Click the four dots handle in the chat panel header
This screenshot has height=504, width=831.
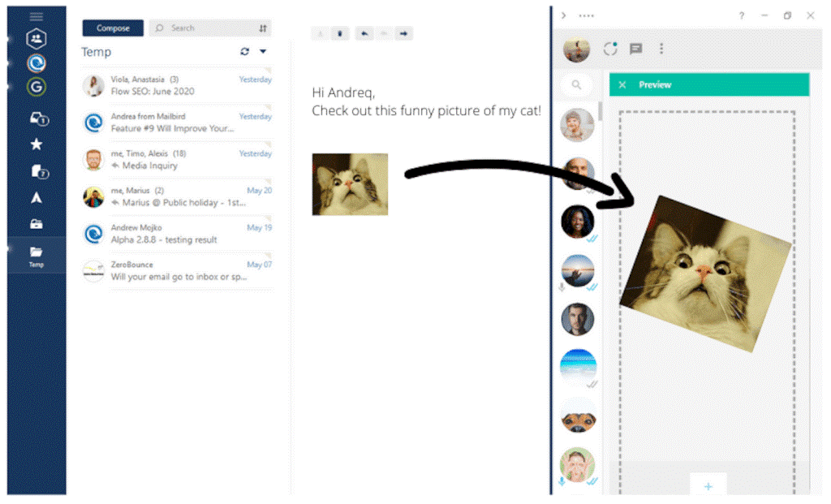(x=586, y=15)
